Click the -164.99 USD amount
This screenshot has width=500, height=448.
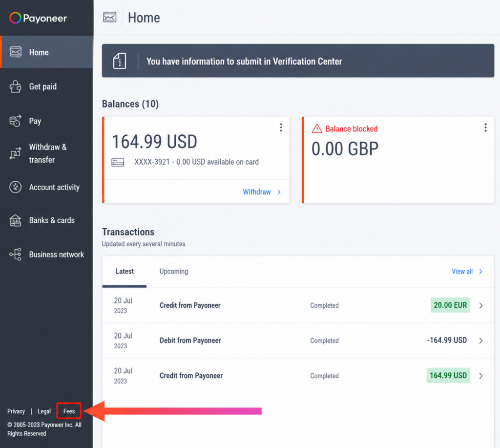click(x=447, y=340)
